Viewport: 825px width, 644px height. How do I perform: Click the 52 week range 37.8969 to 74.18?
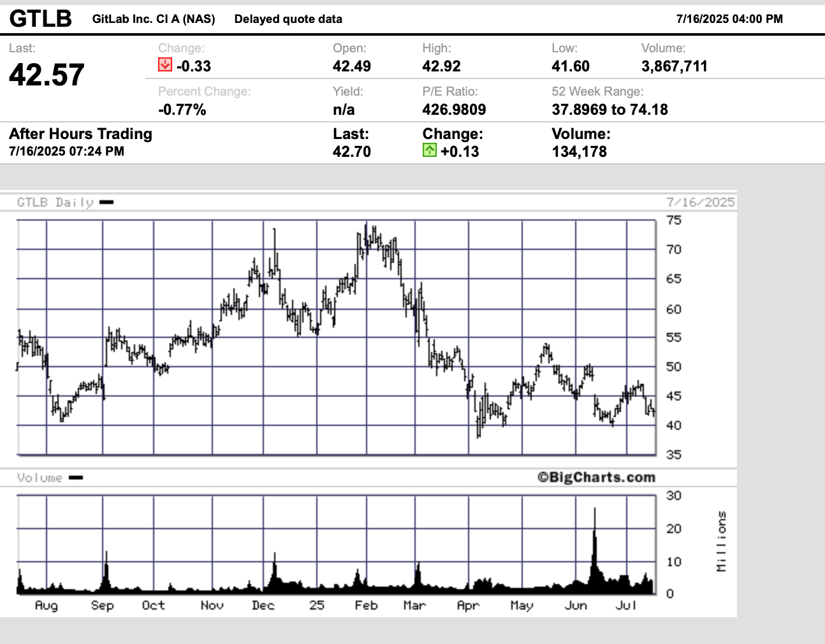click(610, 110)
